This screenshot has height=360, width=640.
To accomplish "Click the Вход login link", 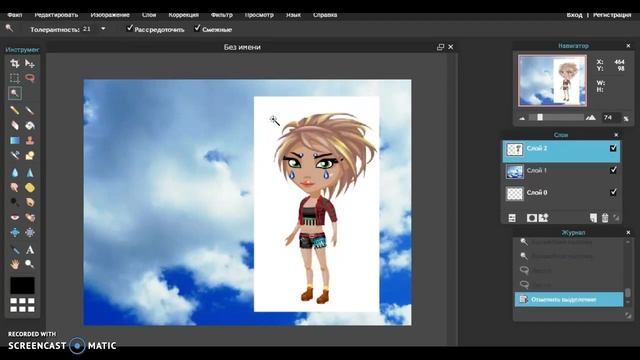I will point(574,15).
